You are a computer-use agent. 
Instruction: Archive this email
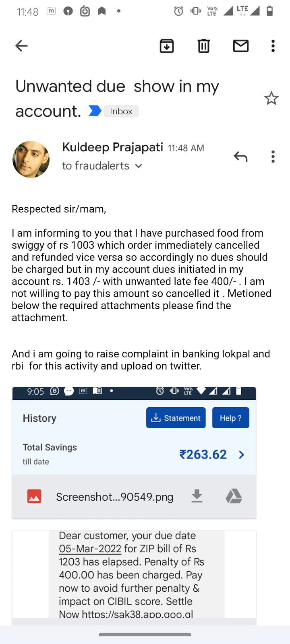pos(167,46)
